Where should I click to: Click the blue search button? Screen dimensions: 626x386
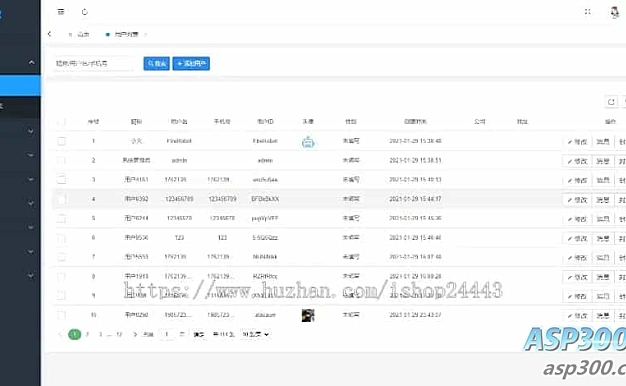click(156, 63)
